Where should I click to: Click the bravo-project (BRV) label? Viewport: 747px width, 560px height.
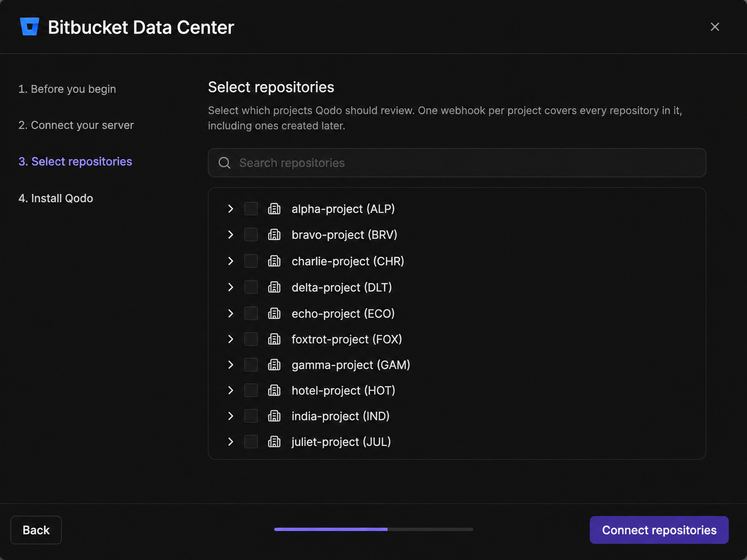(x=345, y=235)
